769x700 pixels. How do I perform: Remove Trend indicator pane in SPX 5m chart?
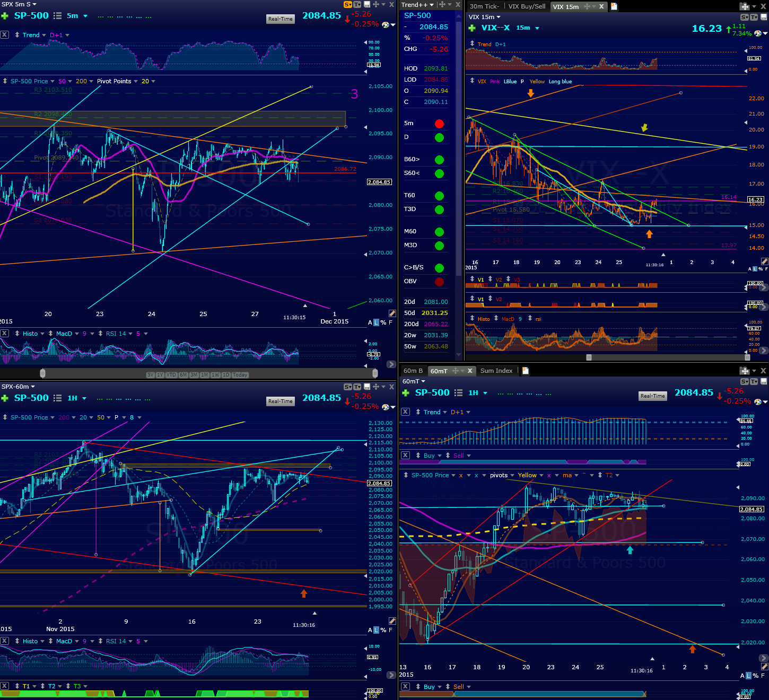click(4, 34)
